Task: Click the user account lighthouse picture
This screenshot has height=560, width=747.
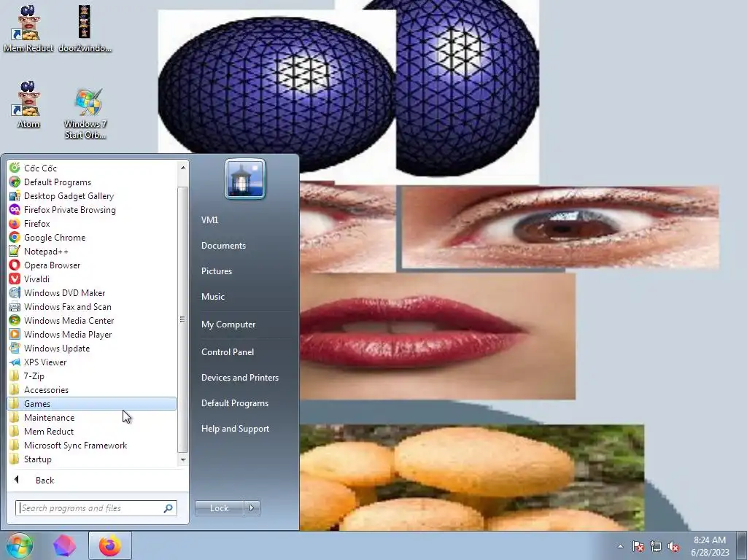Action: (x=245, y=179)
